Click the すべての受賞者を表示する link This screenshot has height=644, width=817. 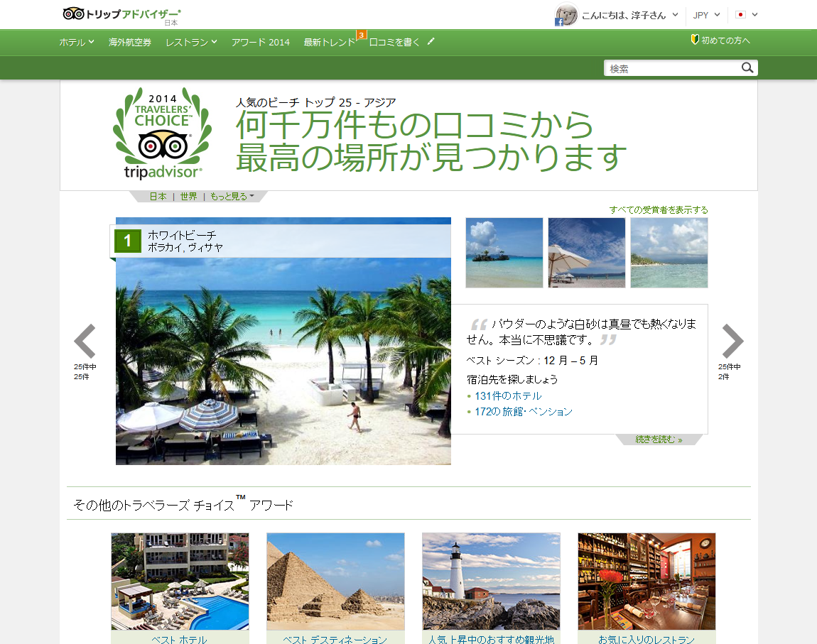(x=658, y=209)
